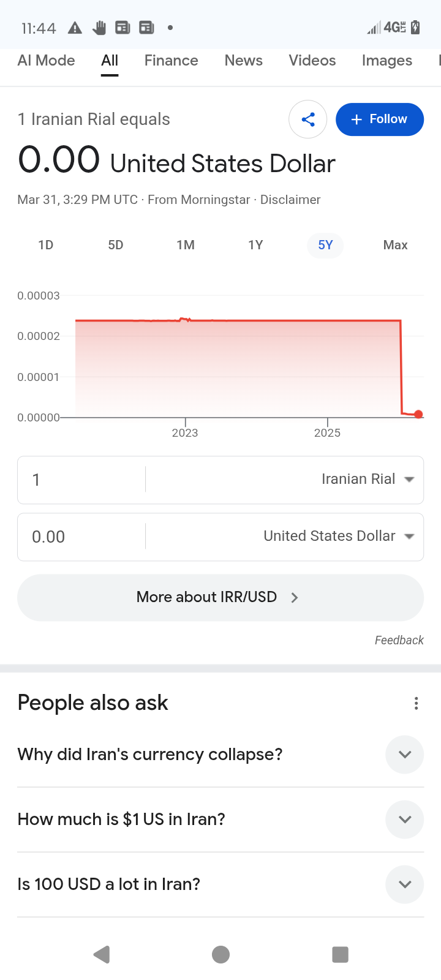
Task: Open People also ask options menu
Action: tap(417, 703)
